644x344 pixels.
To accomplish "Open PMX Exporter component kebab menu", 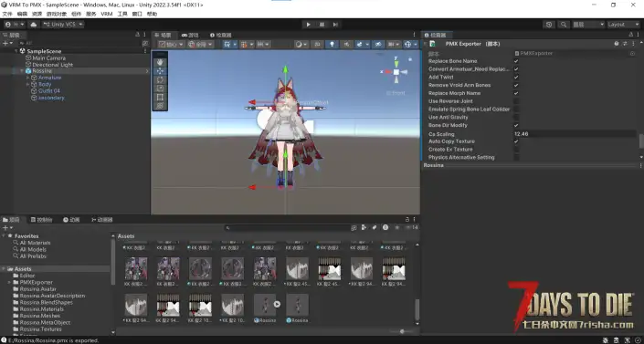I will tap(633, 44).
